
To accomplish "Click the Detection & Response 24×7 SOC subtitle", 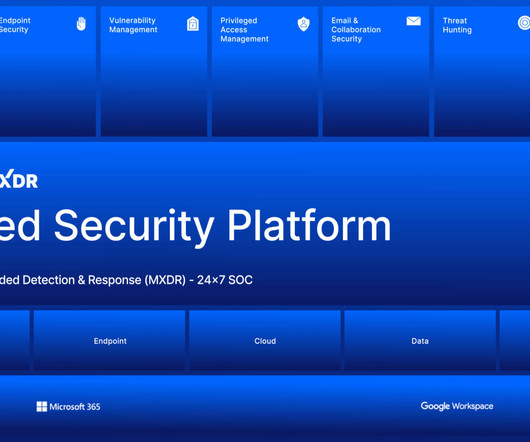I will point(126,280).
